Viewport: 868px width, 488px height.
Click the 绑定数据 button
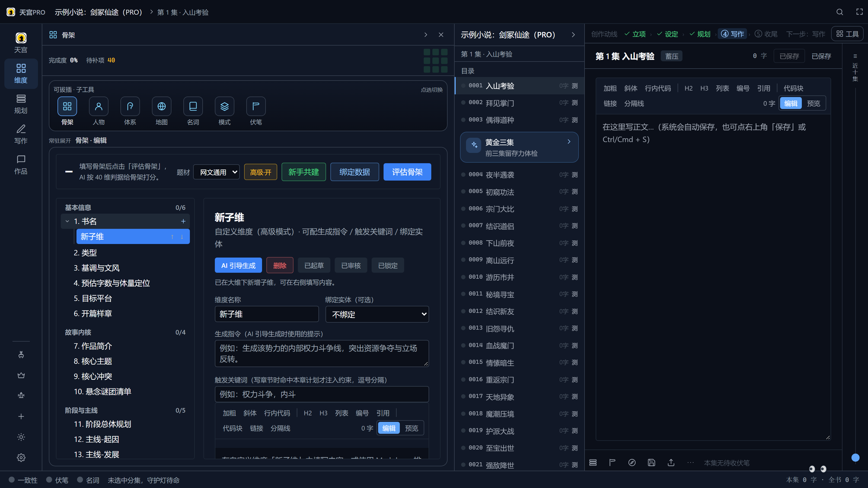355,172
